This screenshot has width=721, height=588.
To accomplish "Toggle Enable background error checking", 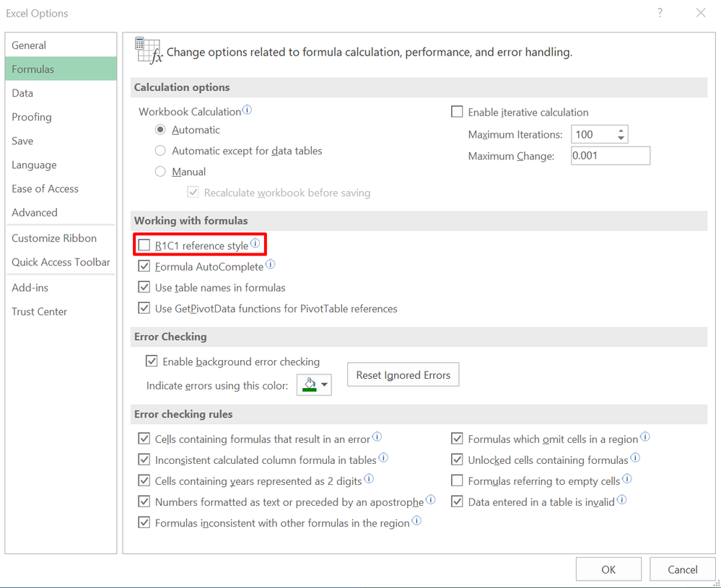I will [x=152, y=361].
